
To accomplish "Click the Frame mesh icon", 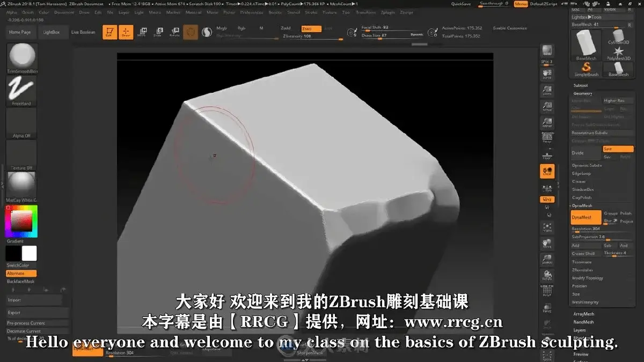I will tap(547, 227).
